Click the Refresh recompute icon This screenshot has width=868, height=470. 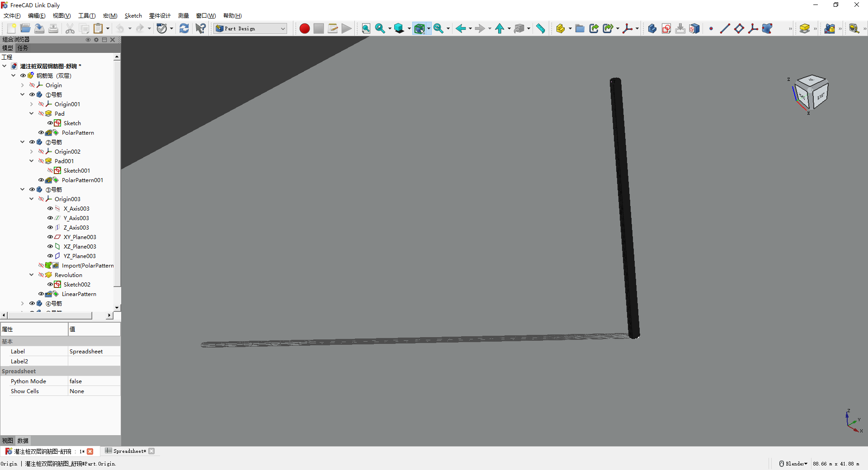(x=184, y=28)
